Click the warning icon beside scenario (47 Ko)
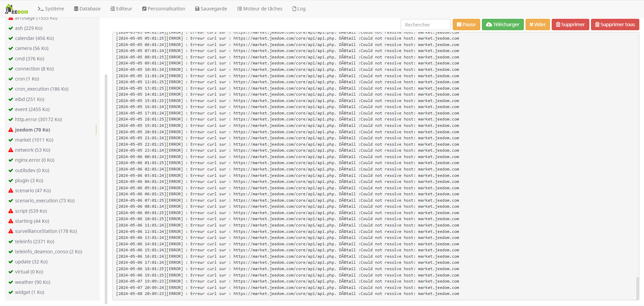 point(11,191)
